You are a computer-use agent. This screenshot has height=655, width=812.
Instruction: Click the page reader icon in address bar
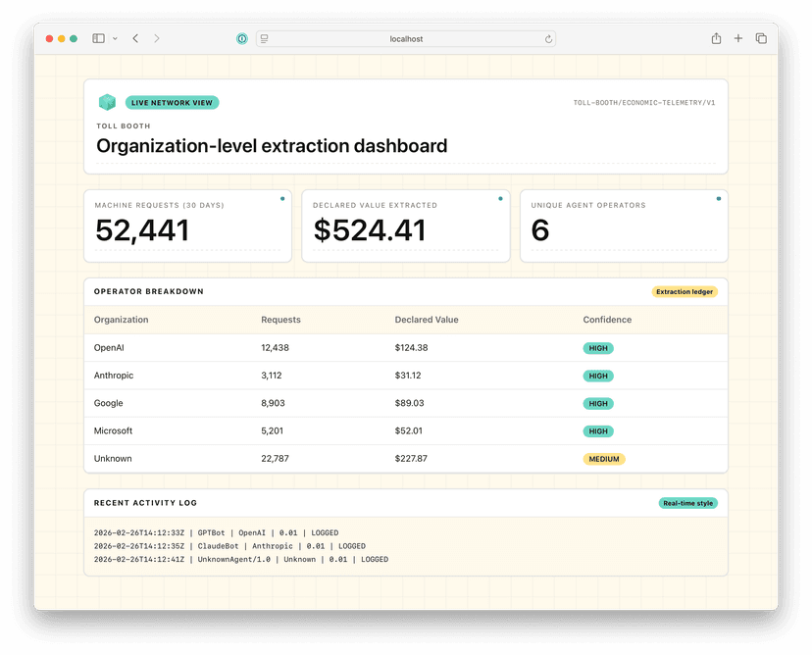(265, 39)
